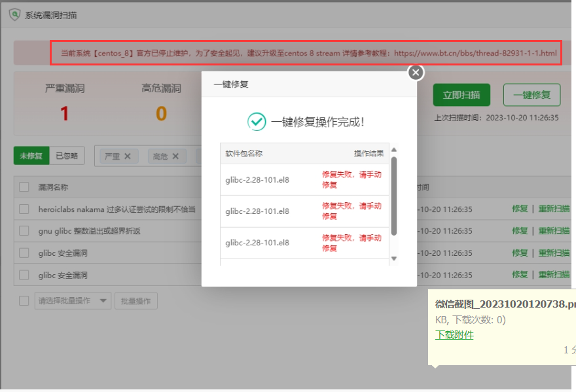Switch to the 已忽略 tab
576x392 pixels.
69,156
